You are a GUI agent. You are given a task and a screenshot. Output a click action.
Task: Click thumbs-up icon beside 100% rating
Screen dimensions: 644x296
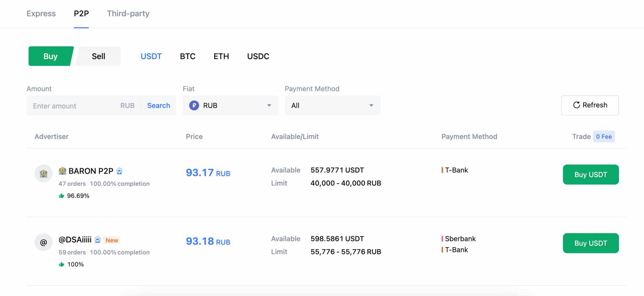click(62, 265)
